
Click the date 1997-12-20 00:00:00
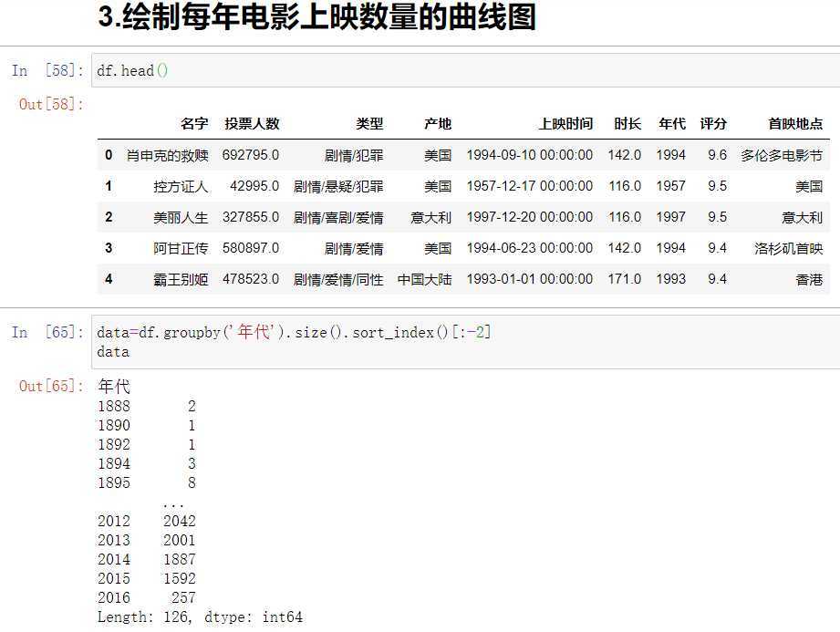[x=529, y=217]
